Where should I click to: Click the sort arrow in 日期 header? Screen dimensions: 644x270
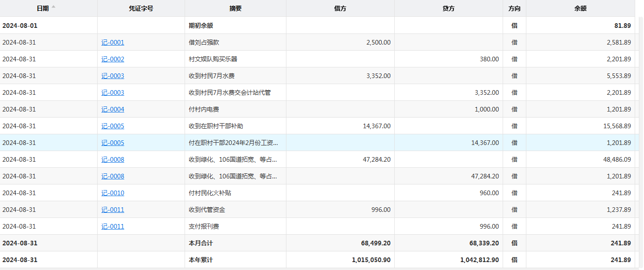pos(53,7)
